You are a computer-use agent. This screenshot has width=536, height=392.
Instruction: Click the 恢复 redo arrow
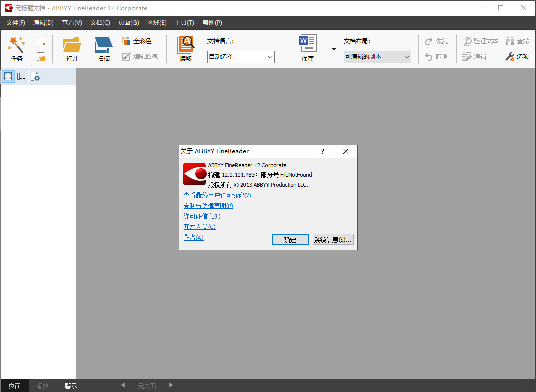(x=429, y=41)
